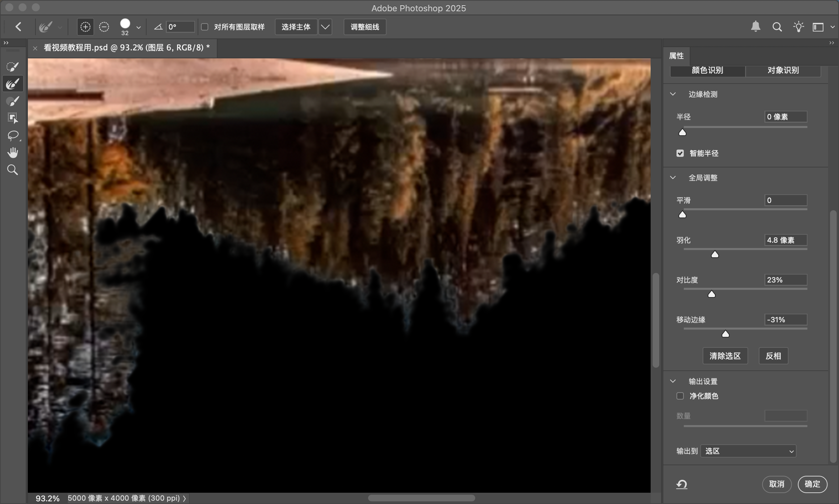Click the reset workspace arrow icon
This screenshot has height=504, width=839.
click(681, 484)
